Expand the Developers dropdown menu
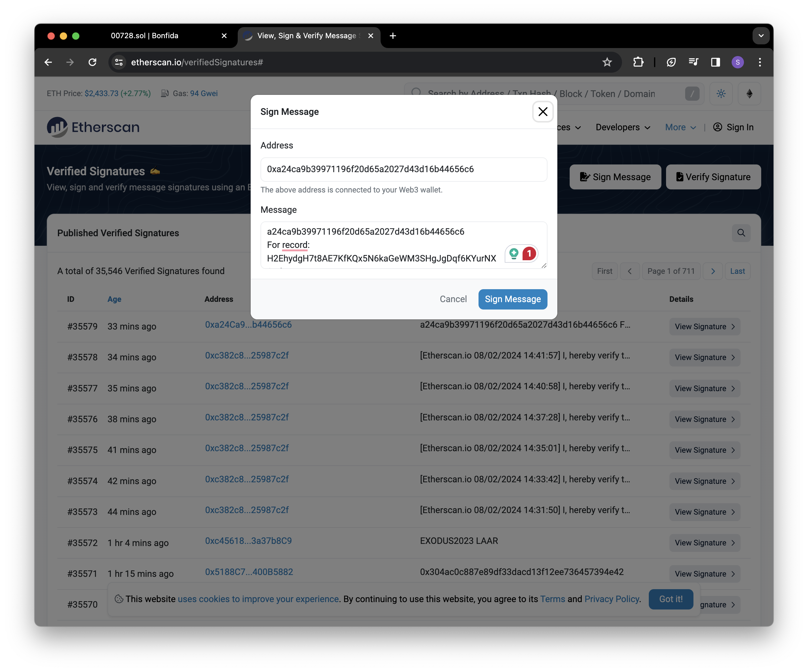The width and height of the screenshot is (808, 672). pos(623,128)
